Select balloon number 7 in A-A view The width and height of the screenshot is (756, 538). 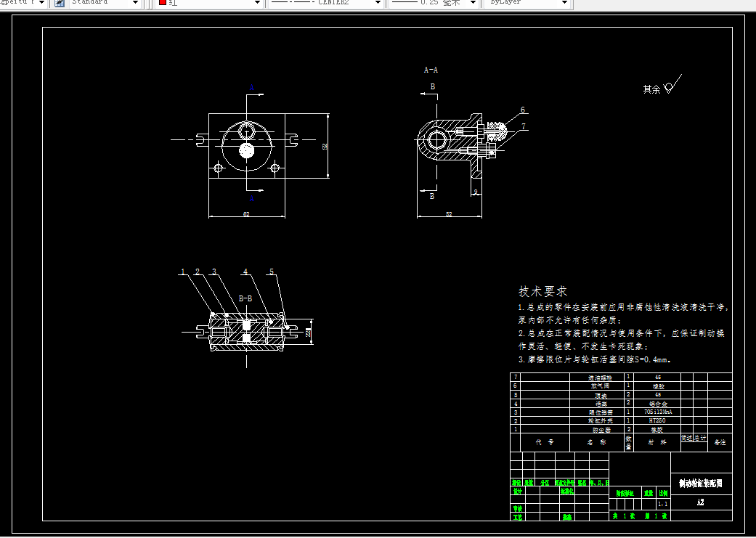[x=524, y=127]
